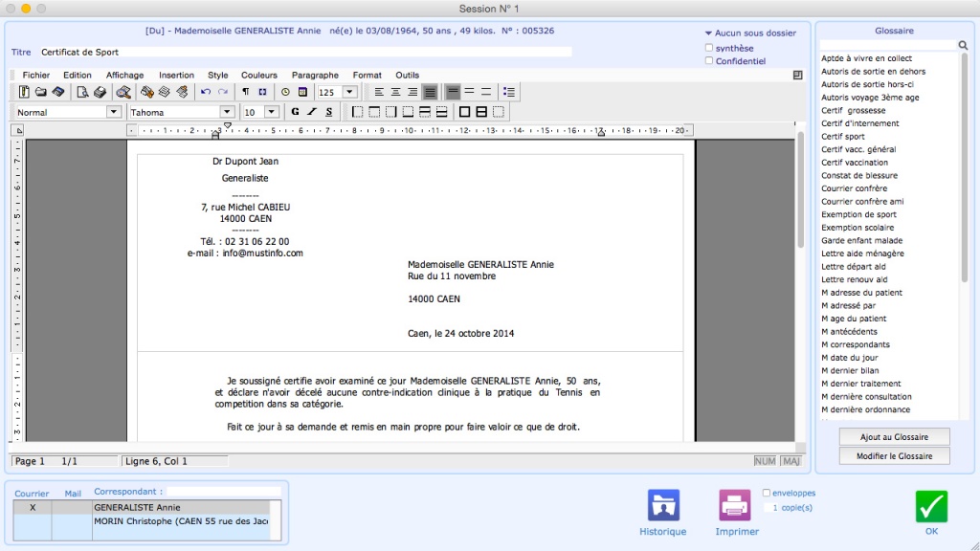This screenshot has width=980, height=551.
Task: Click the right tab marker on ruler
Action: pos(600,132)
